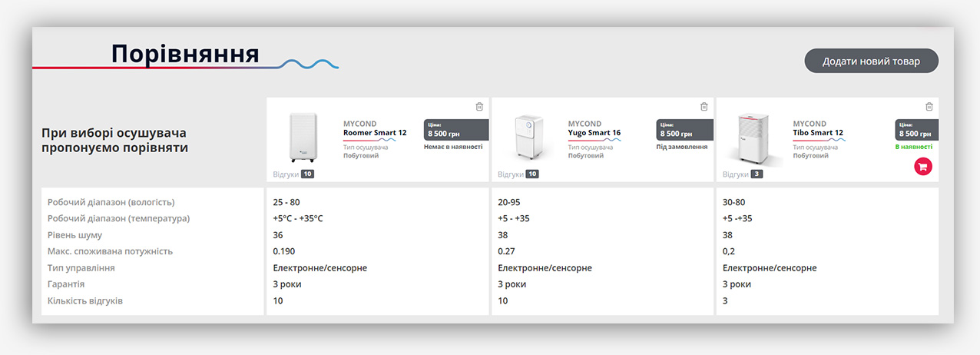Click the Додати новий товар button
The height and width of the screenshot is (355, 980).
coord(871,61)
